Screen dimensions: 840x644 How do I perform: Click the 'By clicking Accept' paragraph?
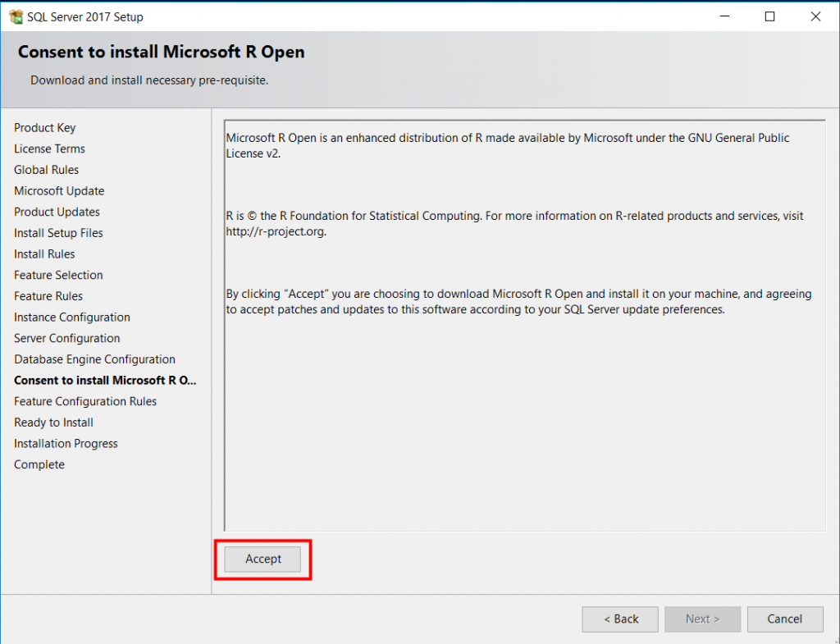click(518, 302)
